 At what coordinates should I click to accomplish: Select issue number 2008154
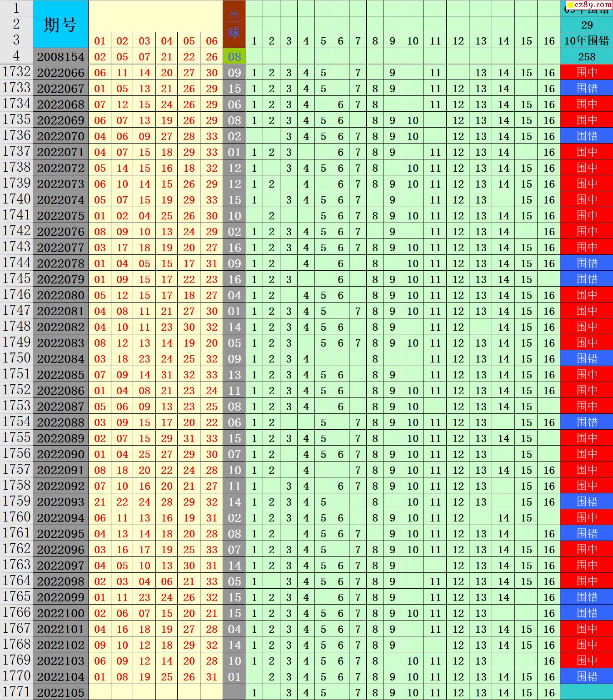pyautogui.click(x=60, y=57)
